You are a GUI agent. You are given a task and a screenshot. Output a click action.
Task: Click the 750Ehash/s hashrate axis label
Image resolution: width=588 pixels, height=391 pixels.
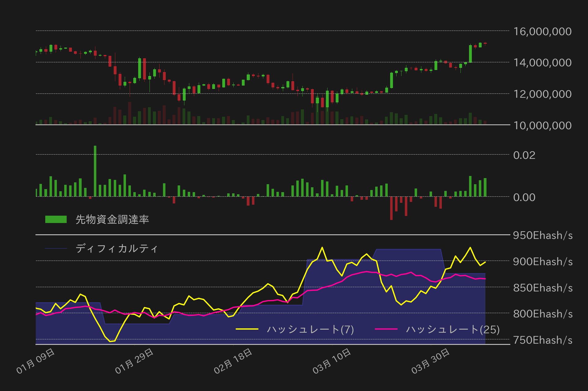coord(542,340)
